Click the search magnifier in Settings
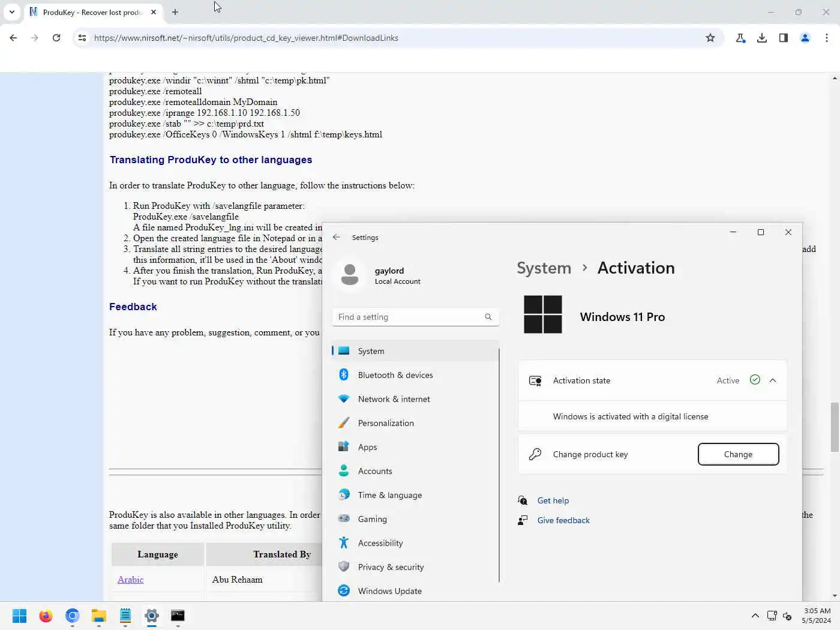The width and height of the screenshot is (840, 630). 488,317
